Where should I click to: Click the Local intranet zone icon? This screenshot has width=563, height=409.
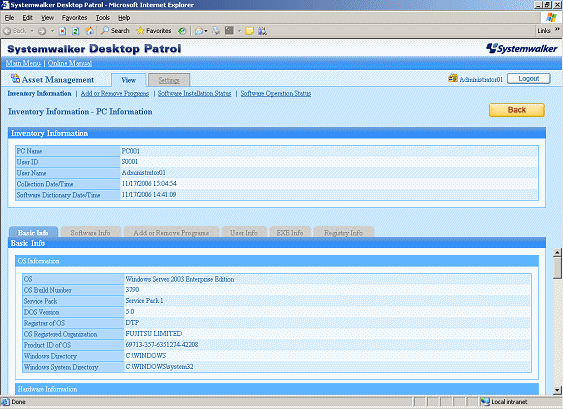click(485, 401)
